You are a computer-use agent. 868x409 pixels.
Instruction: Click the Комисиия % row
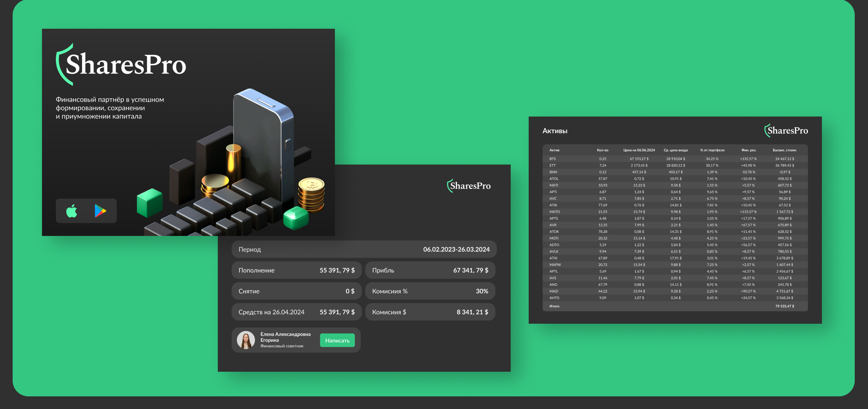pyautogui.click(x=430, y=291)
